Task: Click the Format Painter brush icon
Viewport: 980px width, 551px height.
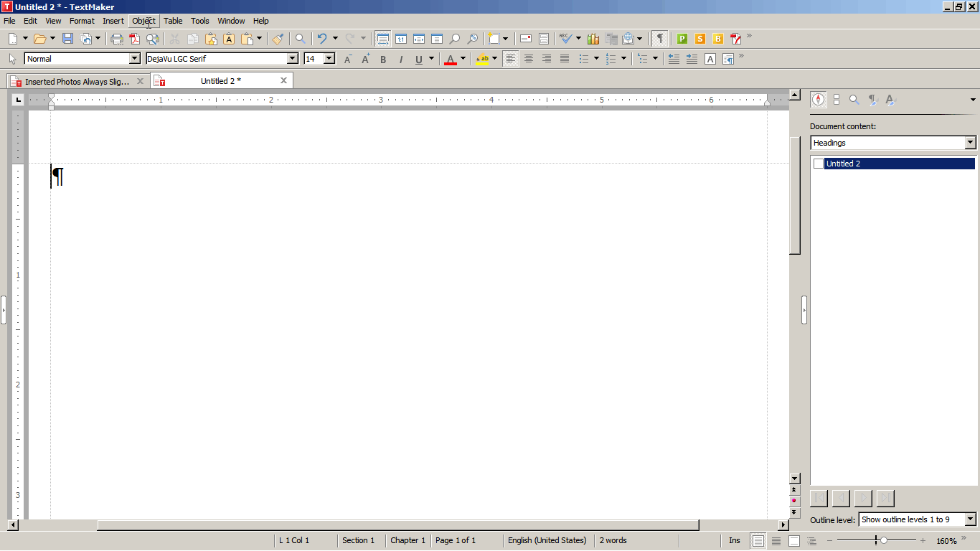Action: click(x=278, y=39)
